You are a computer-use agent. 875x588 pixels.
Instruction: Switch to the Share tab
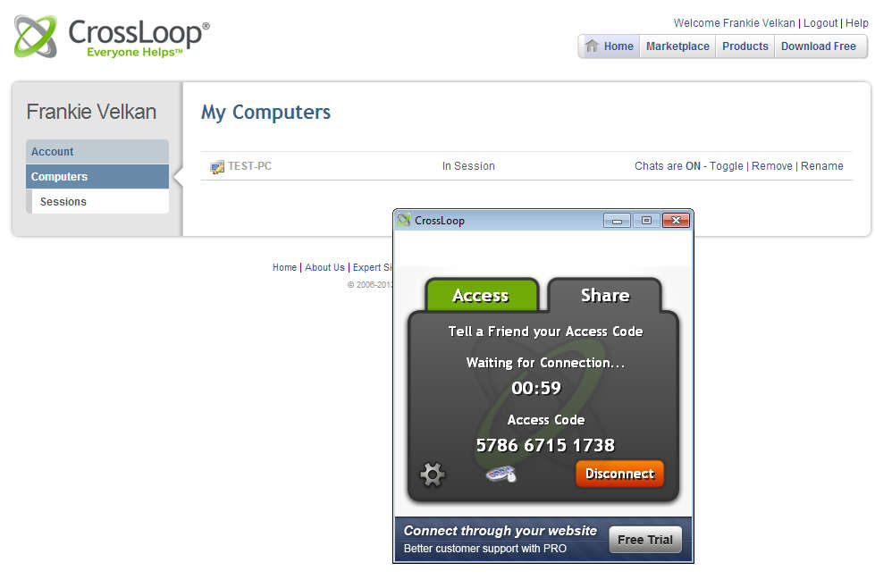605,295
